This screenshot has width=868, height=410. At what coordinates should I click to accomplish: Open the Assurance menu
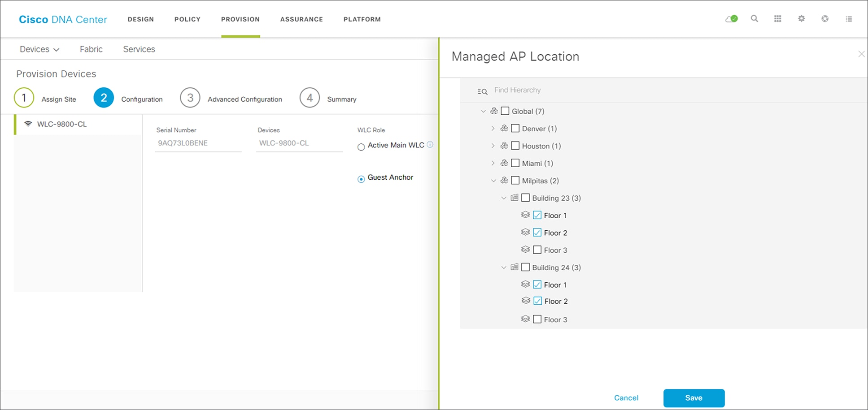coord(301,19)
